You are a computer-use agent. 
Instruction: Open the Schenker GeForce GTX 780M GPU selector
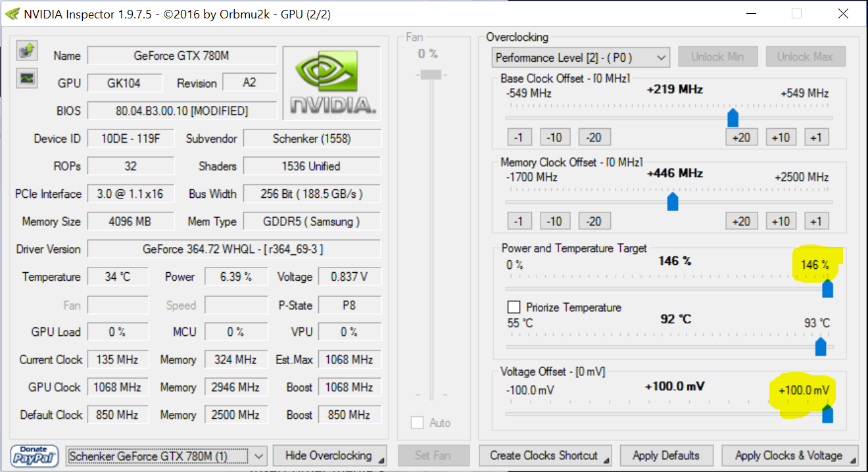pos(167,456)
